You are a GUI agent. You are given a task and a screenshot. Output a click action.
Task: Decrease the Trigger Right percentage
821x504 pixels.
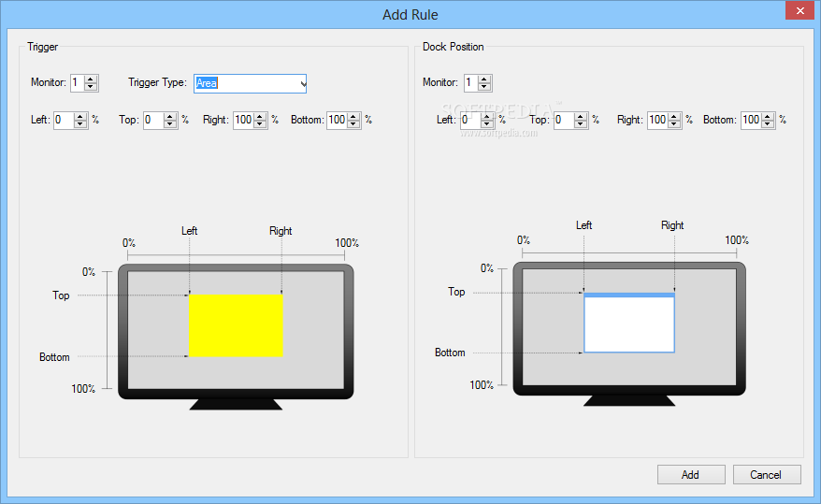click(260, 124)
